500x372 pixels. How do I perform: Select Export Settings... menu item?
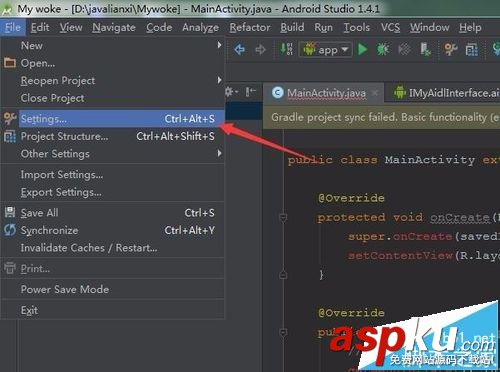(x=113, y=192)
